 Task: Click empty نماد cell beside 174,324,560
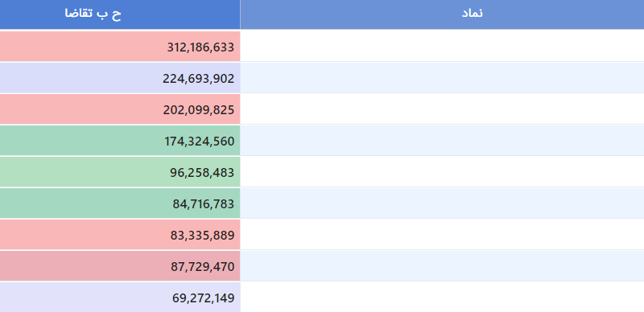point(442,141)
